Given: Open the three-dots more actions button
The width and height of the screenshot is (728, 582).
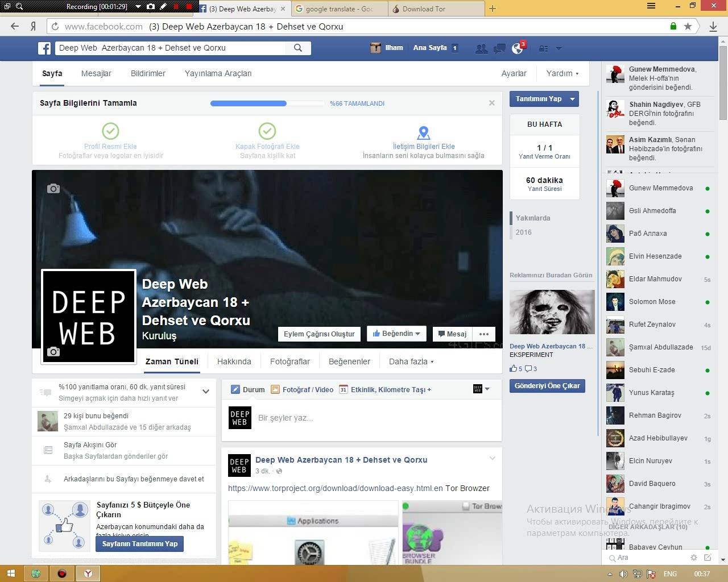Looking at the screenshot, I should point(484,334).
